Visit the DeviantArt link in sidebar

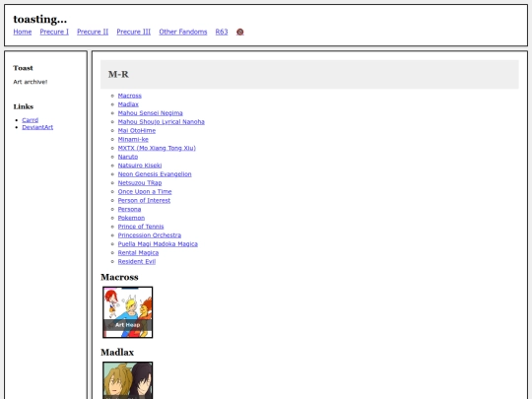pos(37,127)
